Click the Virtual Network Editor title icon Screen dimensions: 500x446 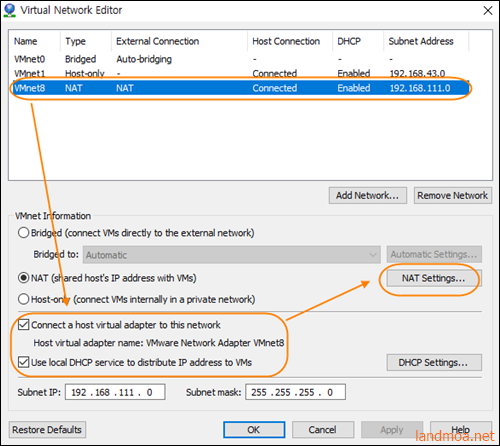coord(9,10)
